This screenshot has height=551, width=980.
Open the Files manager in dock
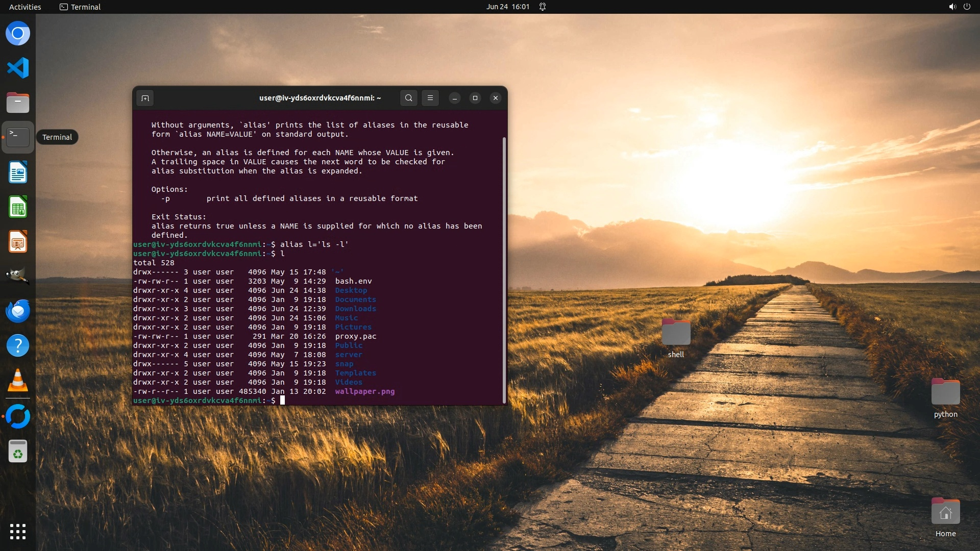pos(18,103)
